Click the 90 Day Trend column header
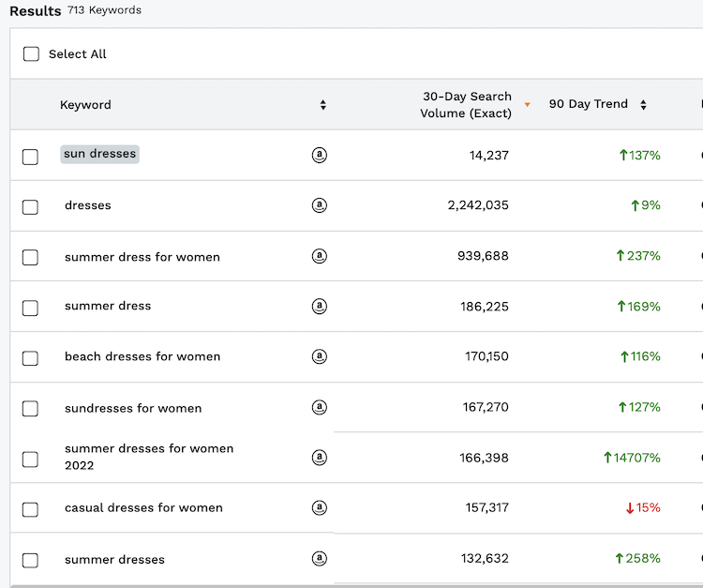 coord(588,104)
